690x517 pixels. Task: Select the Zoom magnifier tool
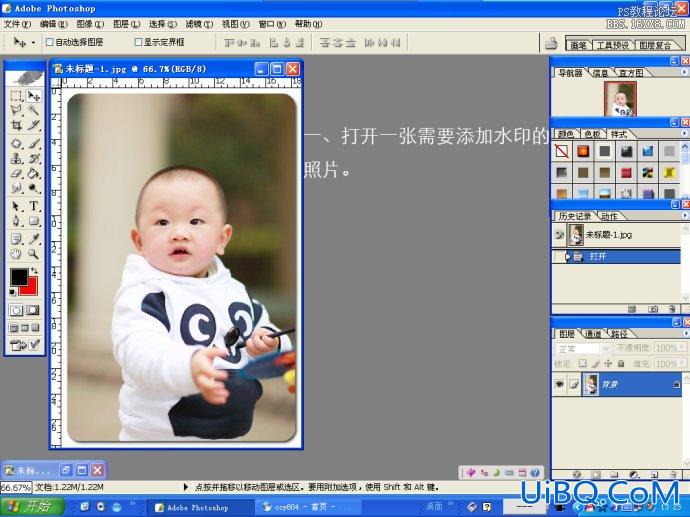pyautogui.click(x=33, y=254)
